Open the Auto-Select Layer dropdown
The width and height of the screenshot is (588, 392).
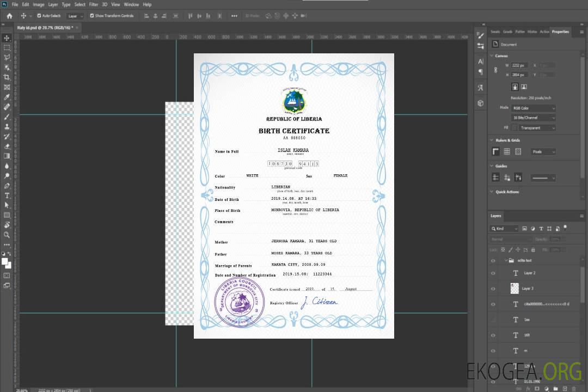pyautogui.click(x=75, y=16)
